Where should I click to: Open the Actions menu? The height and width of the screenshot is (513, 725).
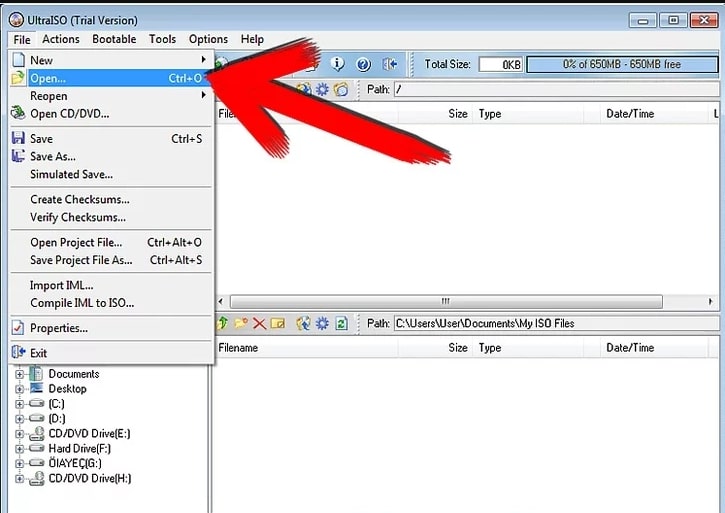[61, 39]
